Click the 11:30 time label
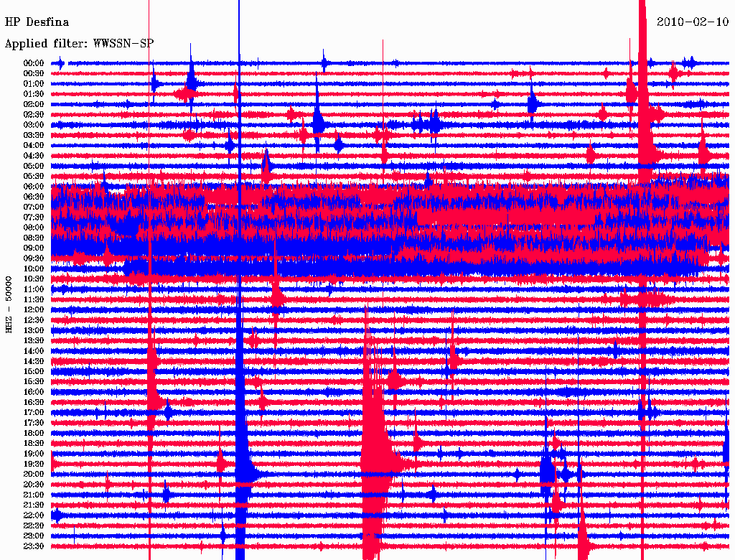 34,299
